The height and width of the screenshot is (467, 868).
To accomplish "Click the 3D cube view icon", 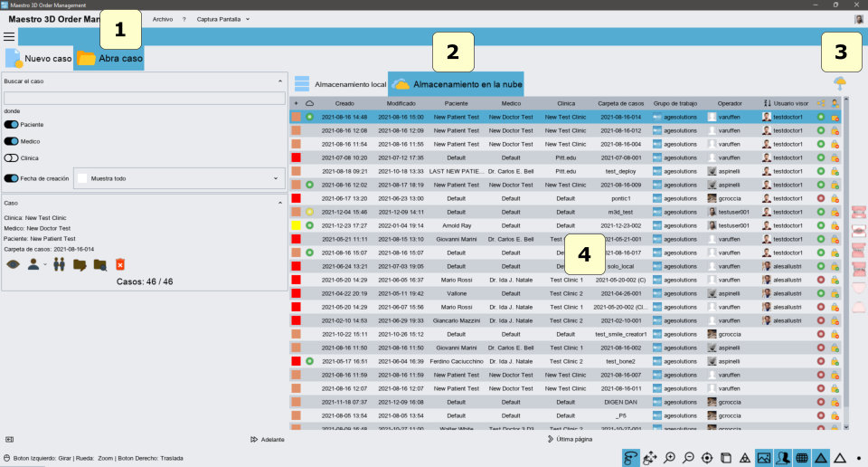I will (726, 458).
